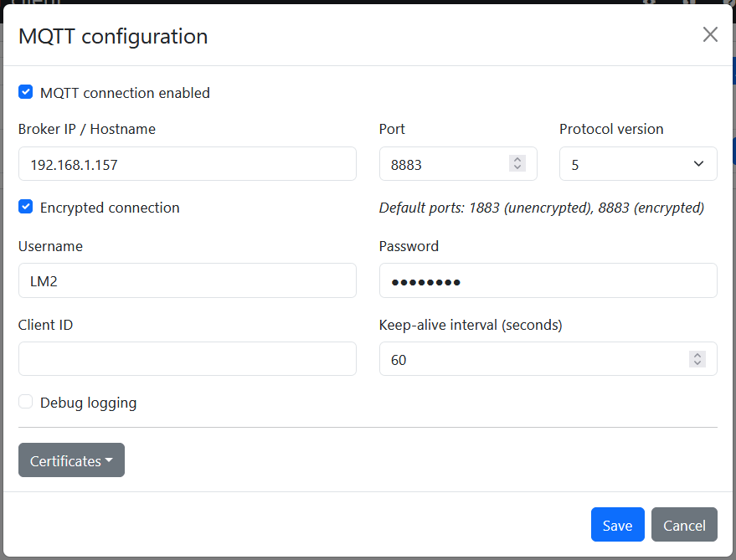
Task: Save the MQTT configuration
Action: (618, 524)
